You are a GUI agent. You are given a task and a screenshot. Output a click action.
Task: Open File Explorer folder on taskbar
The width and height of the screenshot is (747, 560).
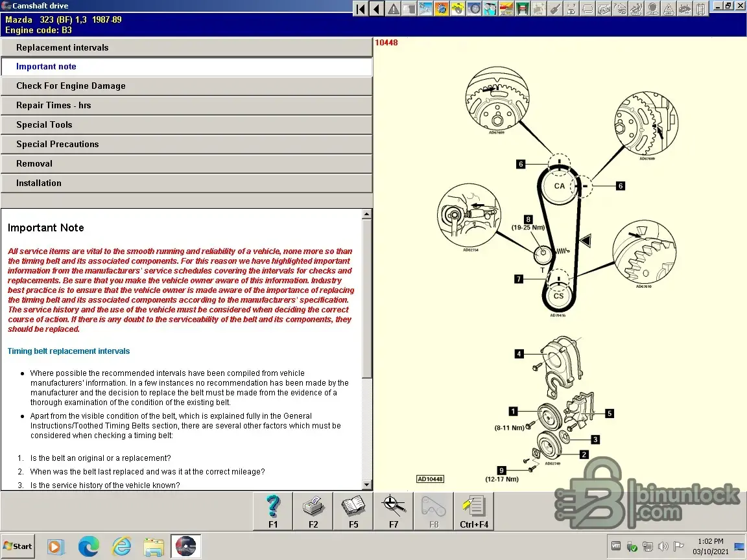(x=154, y=546)
